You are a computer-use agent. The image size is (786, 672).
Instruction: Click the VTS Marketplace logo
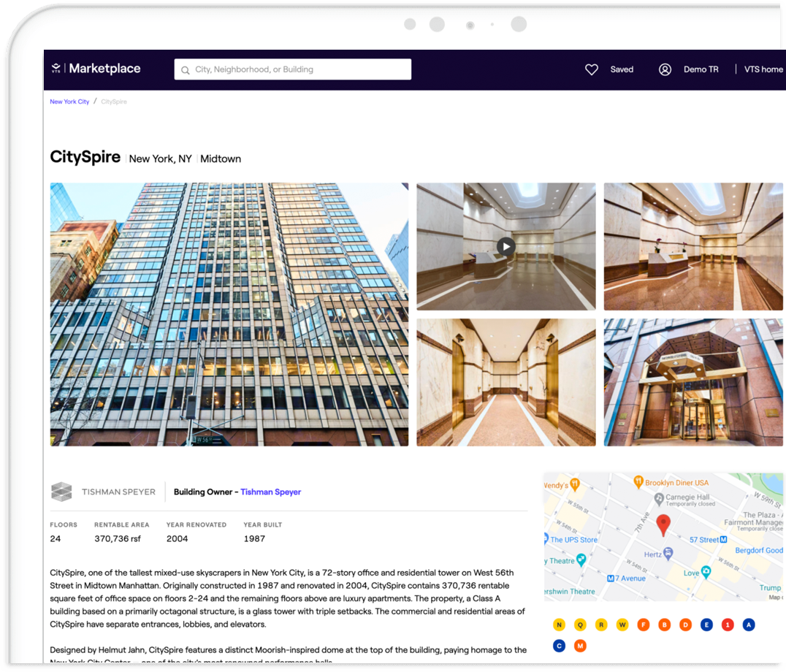click(x=96, y=69)
